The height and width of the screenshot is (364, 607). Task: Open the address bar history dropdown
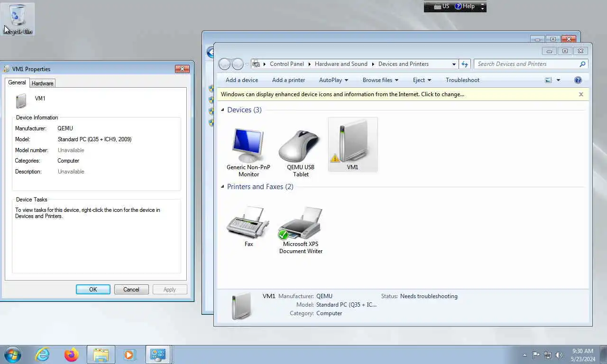point(454,64)
